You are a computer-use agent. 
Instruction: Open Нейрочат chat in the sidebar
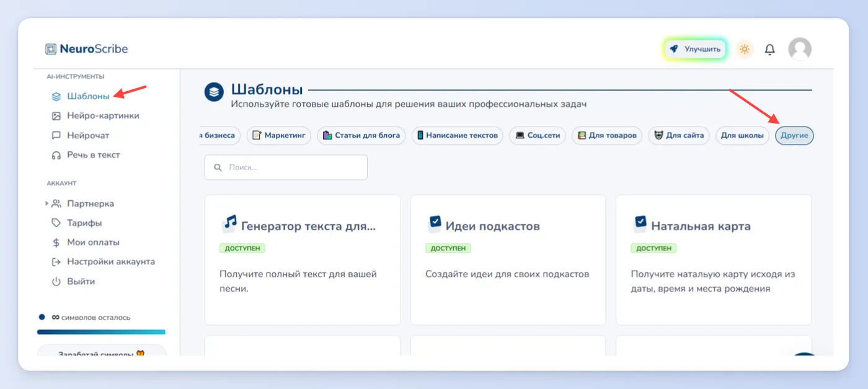80,135
